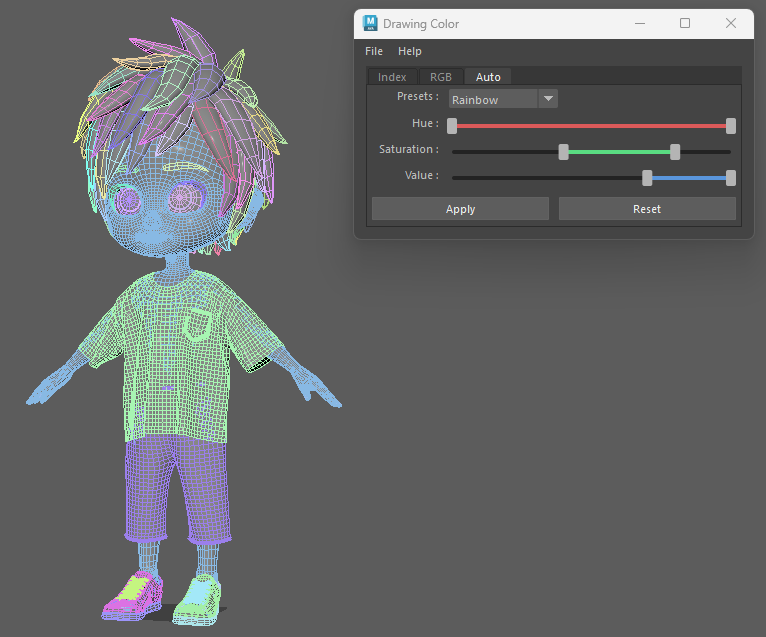Click the "Drawing Color" window title text

[421, 24]
